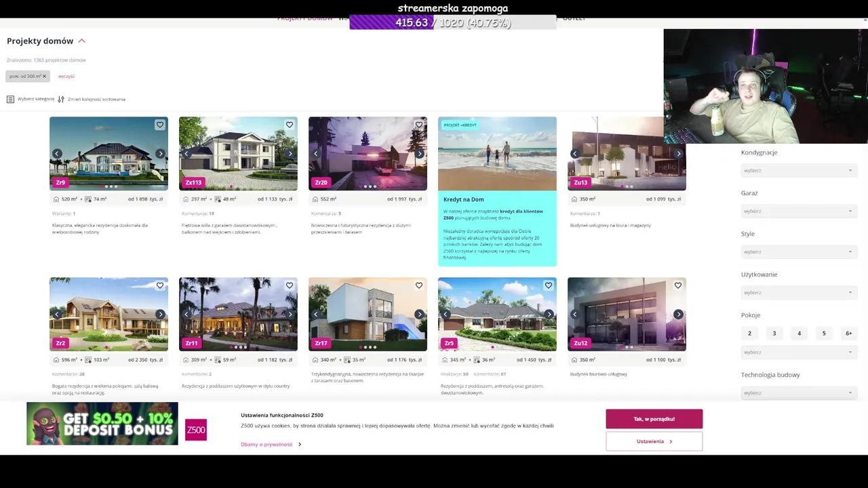Show next photo of Zr5 project

point(549,314)
